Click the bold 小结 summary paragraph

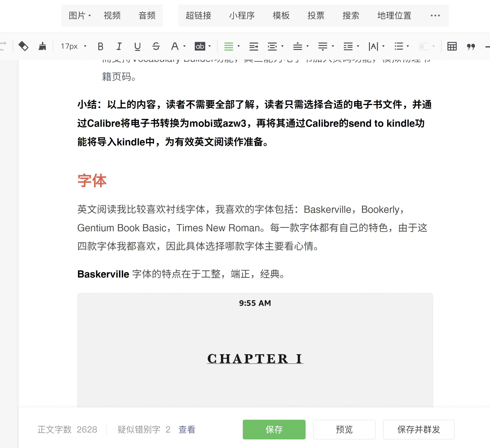254,123
